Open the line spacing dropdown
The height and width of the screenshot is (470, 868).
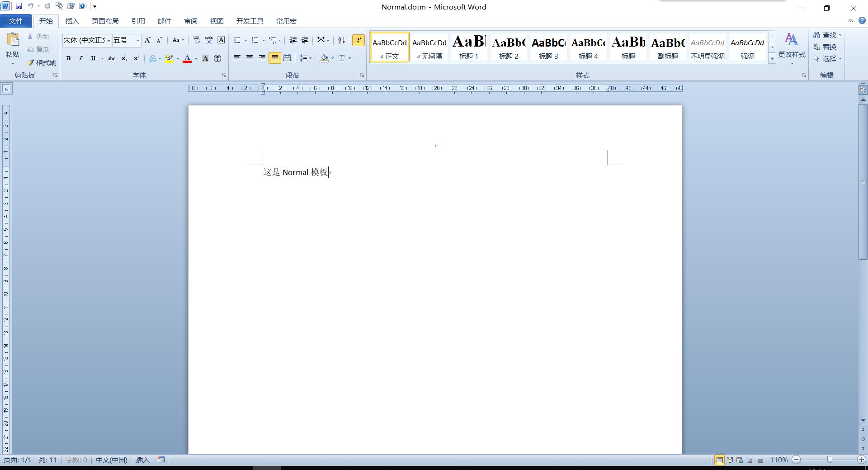pyautogui.click(x=306, y=58)
